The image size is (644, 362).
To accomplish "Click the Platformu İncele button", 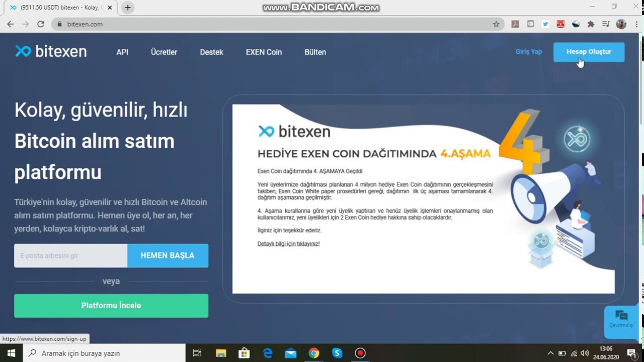I will click(x=111, y=306).
